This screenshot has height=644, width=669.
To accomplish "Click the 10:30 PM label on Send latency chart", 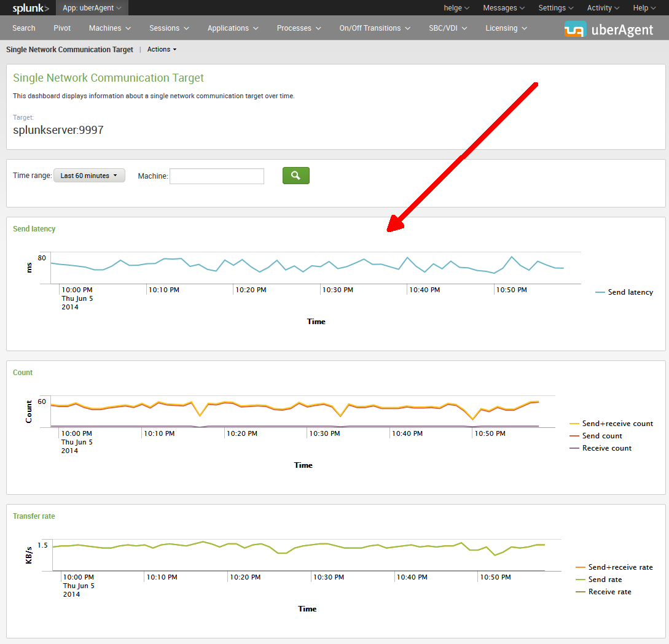I will point(337,290).
